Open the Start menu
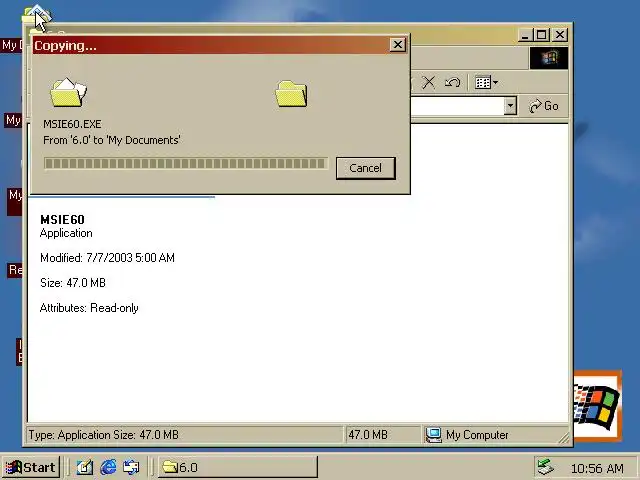Image resolution: width=640 pixels, height=480 pixels. click(31, 467)
